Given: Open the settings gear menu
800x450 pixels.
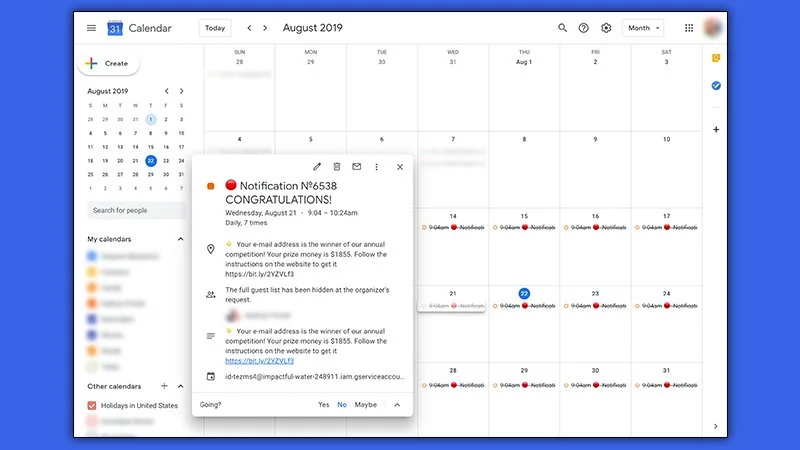Looking at the screenshot, I should click(x=606, y=28).
